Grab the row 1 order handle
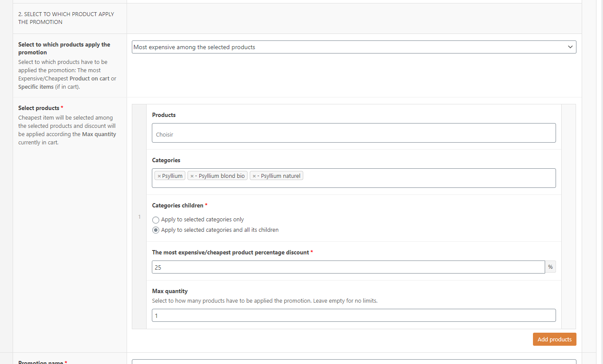This screenshot has width=603, height=364. coord(139,217)
